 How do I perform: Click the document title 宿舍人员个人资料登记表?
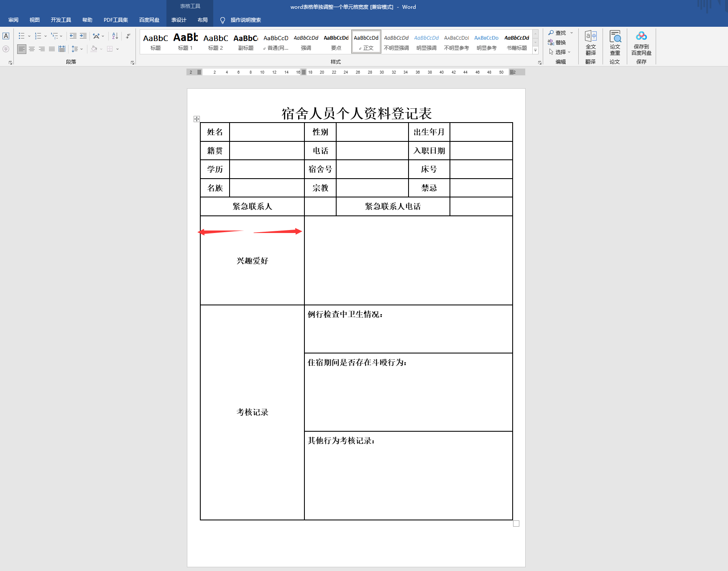click(357, 113)
